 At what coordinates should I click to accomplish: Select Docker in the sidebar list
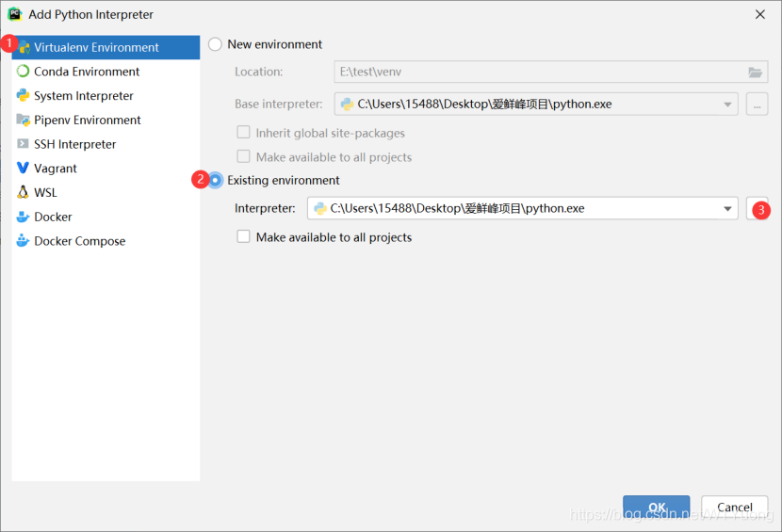(106, 217)
